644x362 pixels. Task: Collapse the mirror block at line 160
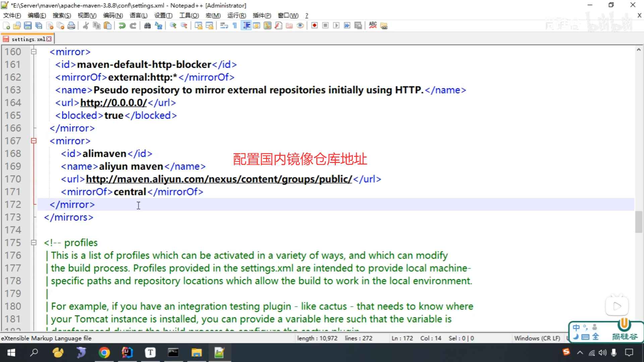[34, 52]
